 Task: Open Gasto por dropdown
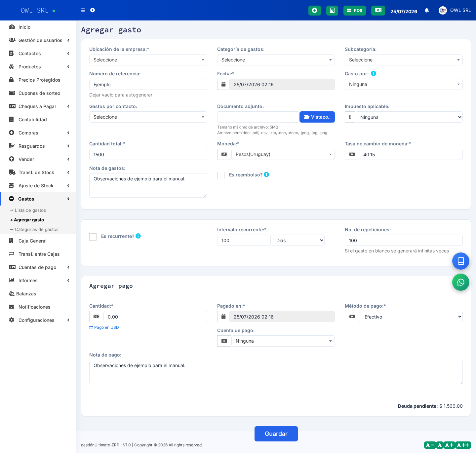point(404,84)
